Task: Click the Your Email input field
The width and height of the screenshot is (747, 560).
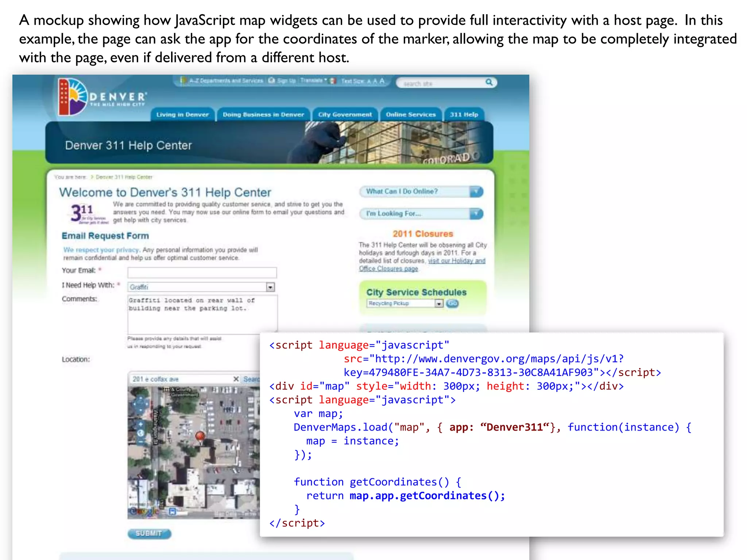Action: 202,272
